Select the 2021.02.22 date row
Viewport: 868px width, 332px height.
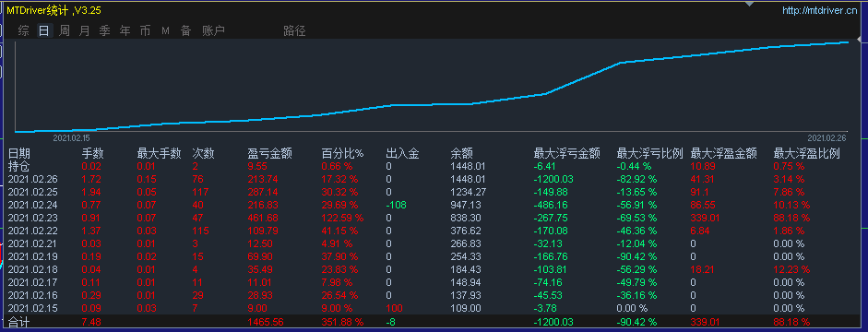(32, 231)
